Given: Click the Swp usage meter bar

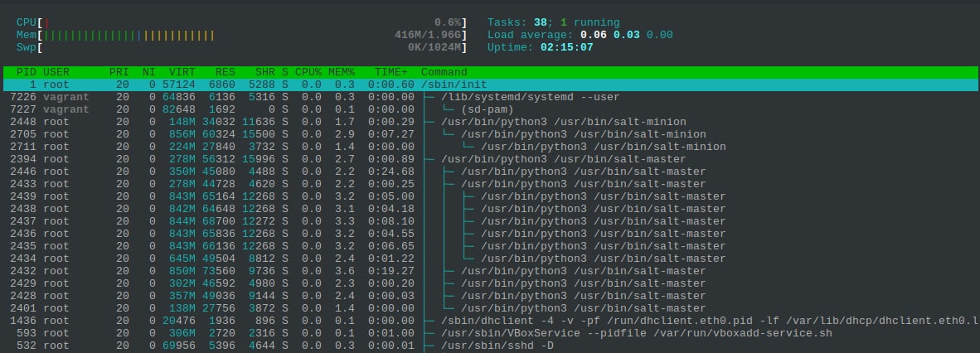Looking at the screenshot, I should point(242,47).
